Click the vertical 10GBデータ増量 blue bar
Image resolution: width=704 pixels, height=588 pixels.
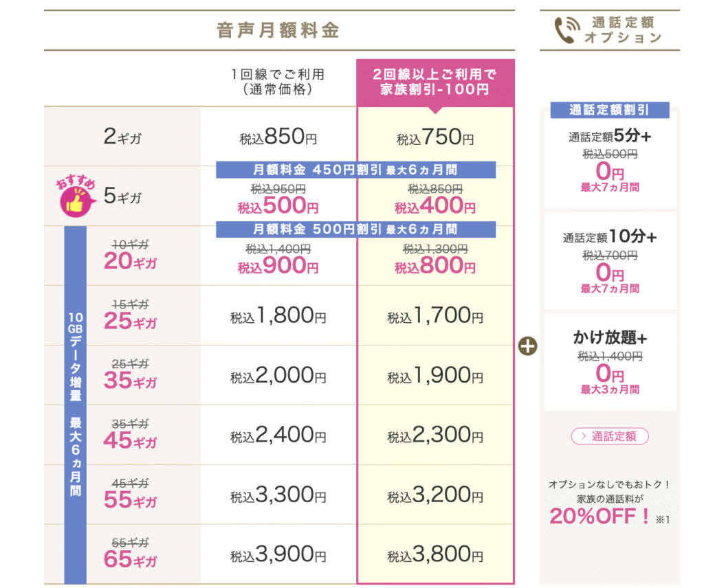[x=76, y=405]
